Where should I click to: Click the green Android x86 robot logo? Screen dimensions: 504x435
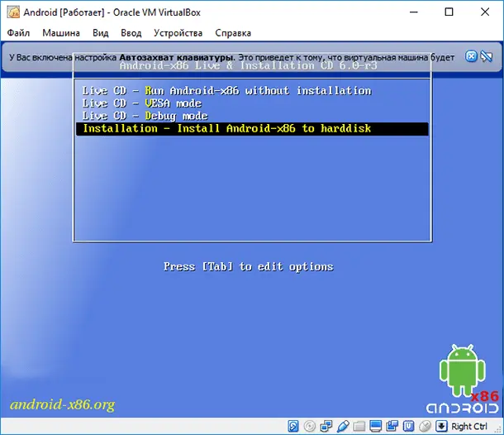[x=463, y=379]
